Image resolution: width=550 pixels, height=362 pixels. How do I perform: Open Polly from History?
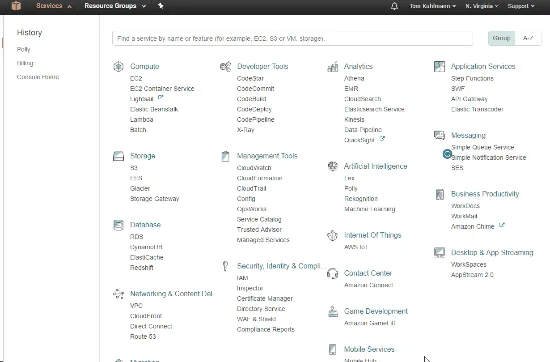pos(24,49)
